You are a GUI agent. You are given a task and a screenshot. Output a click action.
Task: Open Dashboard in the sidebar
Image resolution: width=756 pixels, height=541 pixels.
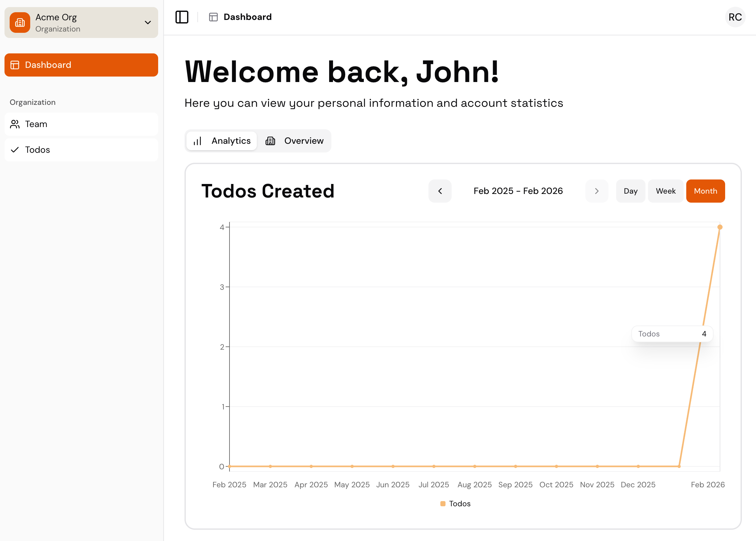click(x=81, y=65)
